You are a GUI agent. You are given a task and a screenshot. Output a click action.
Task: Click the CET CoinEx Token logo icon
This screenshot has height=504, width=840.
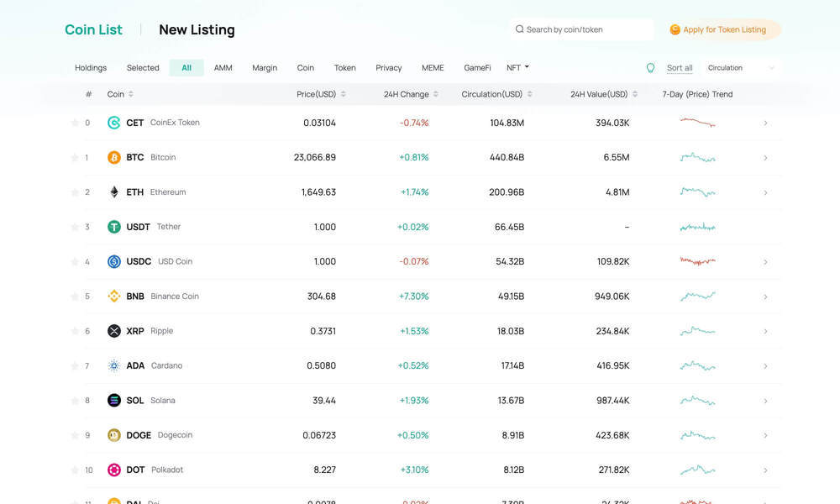(x=113, y=123)
